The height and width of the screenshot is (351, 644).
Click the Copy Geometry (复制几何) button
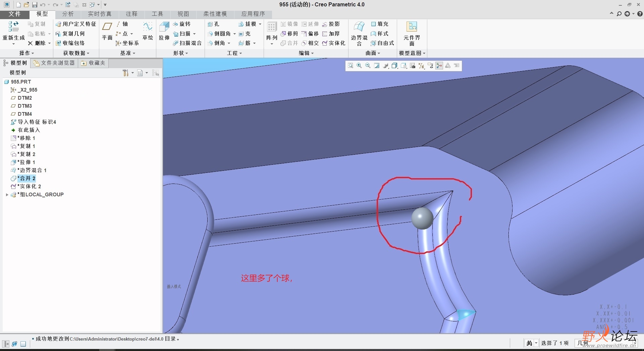click(x=70, y=34)
